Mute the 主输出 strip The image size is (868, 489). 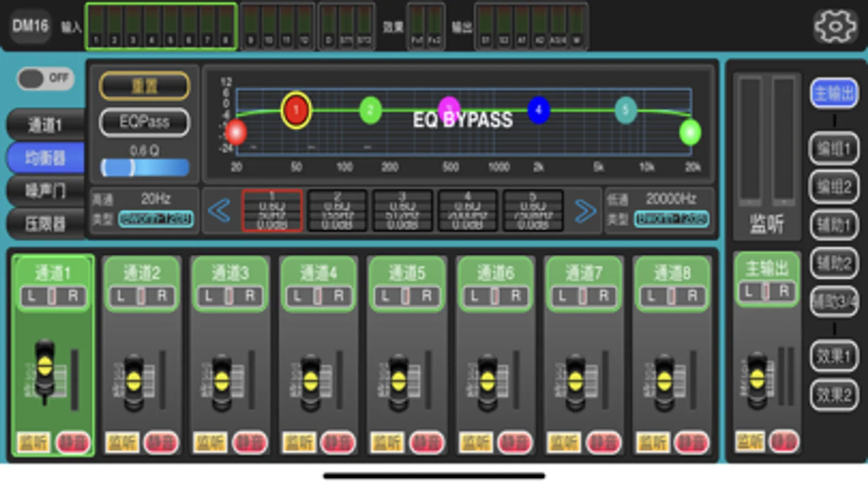784,441
